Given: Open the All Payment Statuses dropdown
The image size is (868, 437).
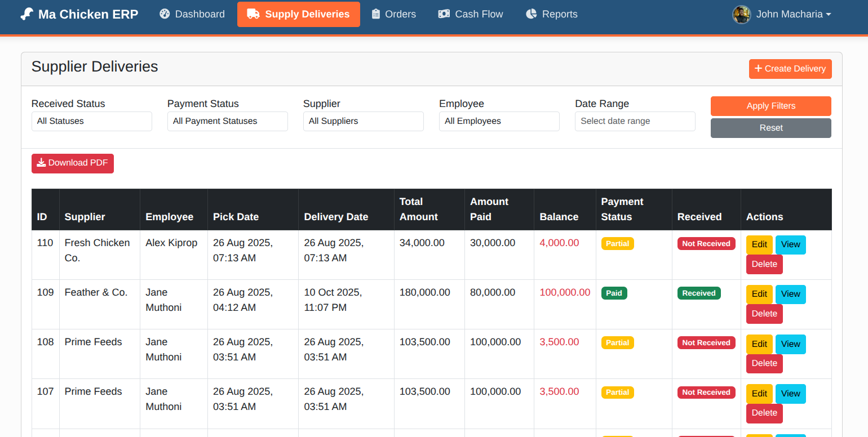Looking at the screenshot, I should 227,121.
